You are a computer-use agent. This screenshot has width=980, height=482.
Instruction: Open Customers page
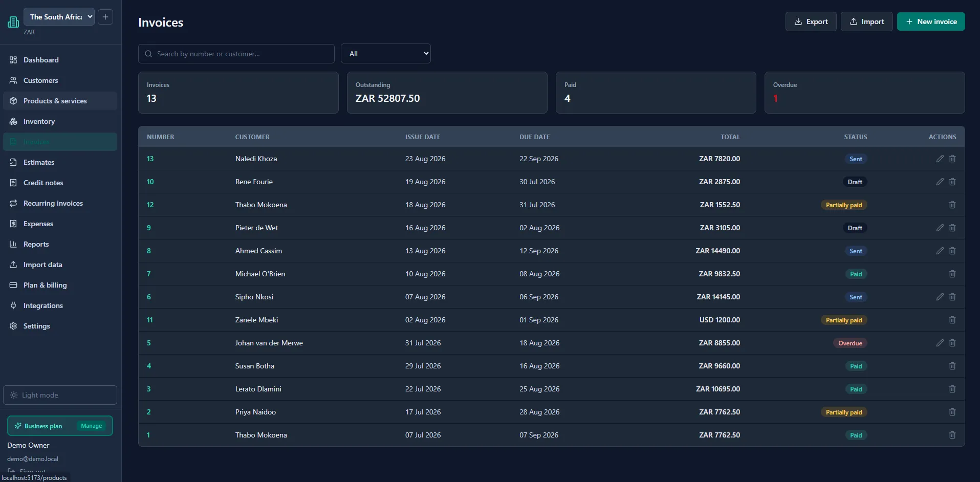60,80
